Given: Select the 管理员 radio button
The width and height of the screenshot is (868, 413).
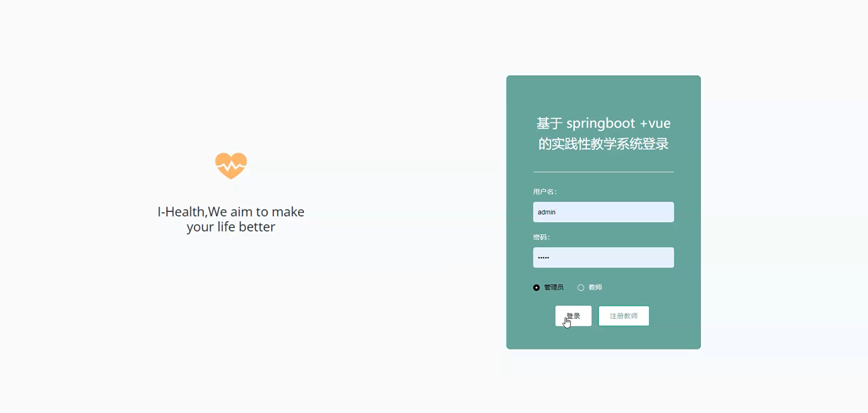Looking at the screenshot, I should click(536, 288).
